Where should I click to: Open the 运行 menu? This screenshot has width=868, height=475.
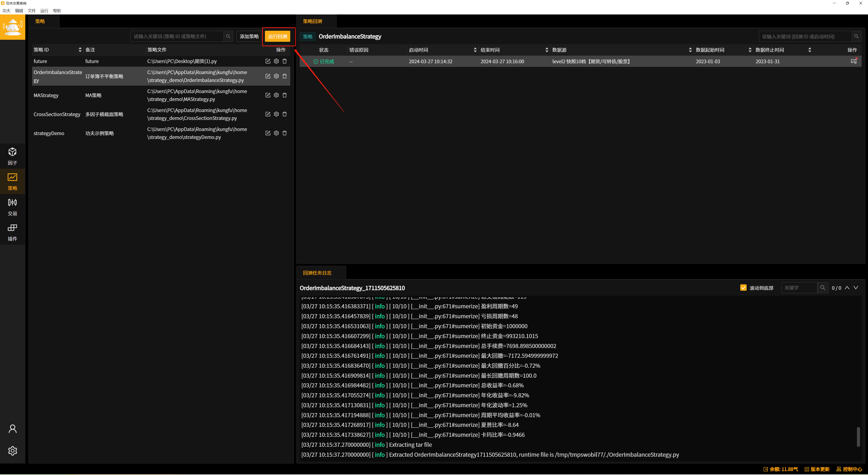[x=44, y=11]
